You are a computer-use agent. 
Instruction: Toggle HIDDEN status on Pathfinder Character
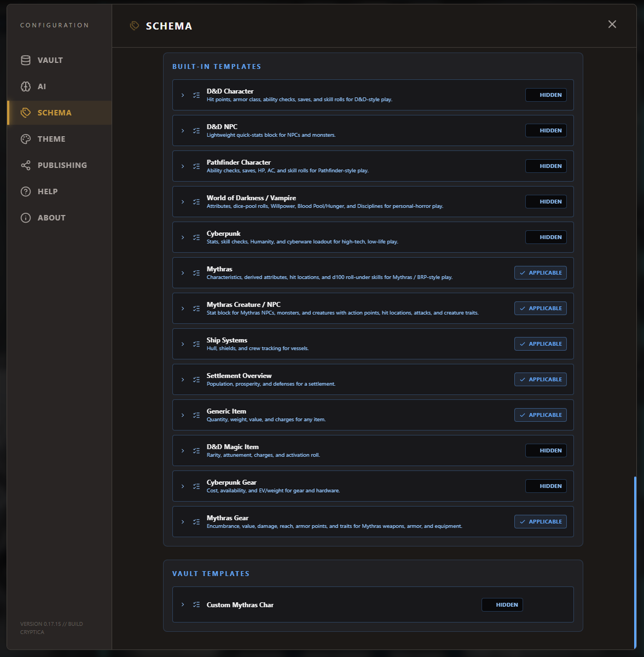click(546, 166)
